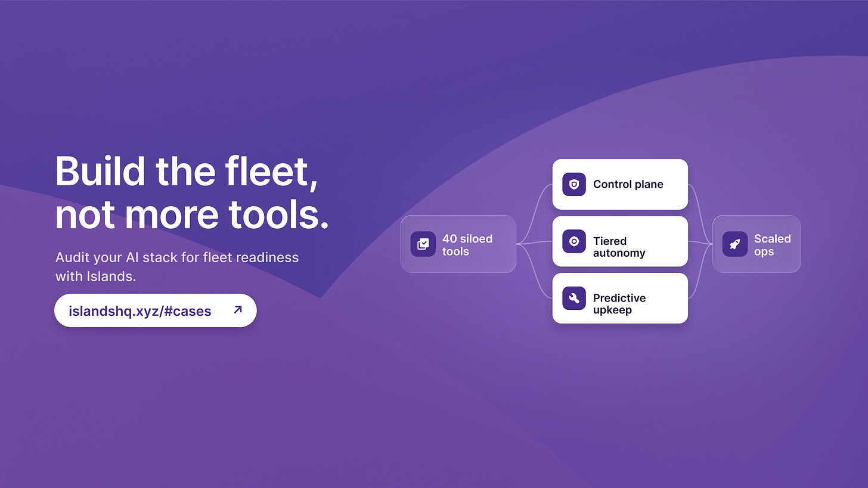
Task: Select the Scaled ops card
Action: click(757, 244)
